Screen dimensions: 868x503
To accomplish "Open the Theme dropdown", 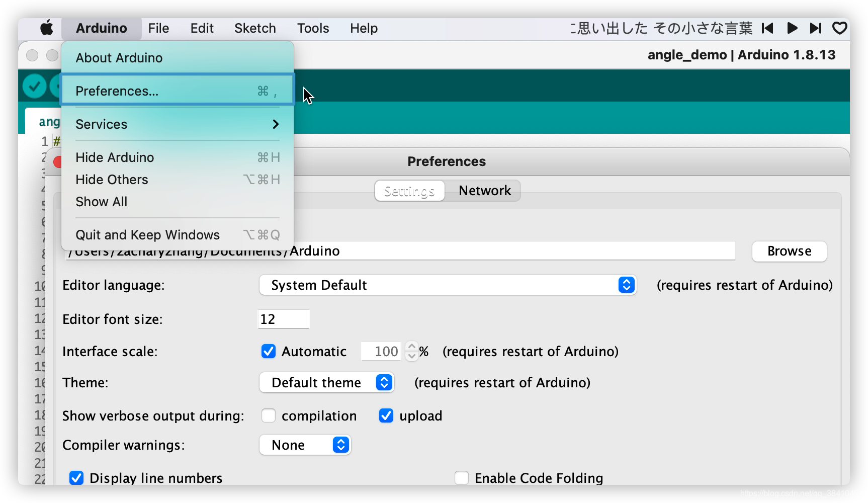I will click(x=326, y=383).
